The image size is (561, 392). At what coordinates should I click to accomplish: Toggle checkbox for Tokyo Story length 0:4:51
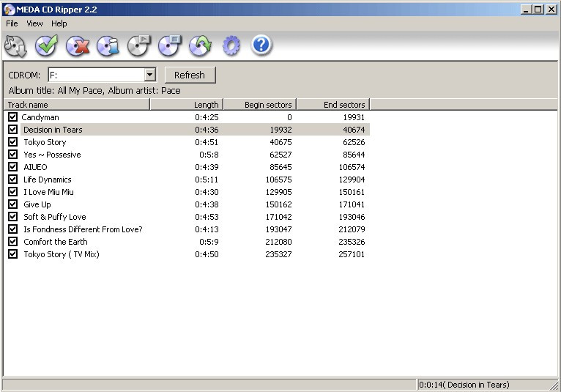coord(13,141)
